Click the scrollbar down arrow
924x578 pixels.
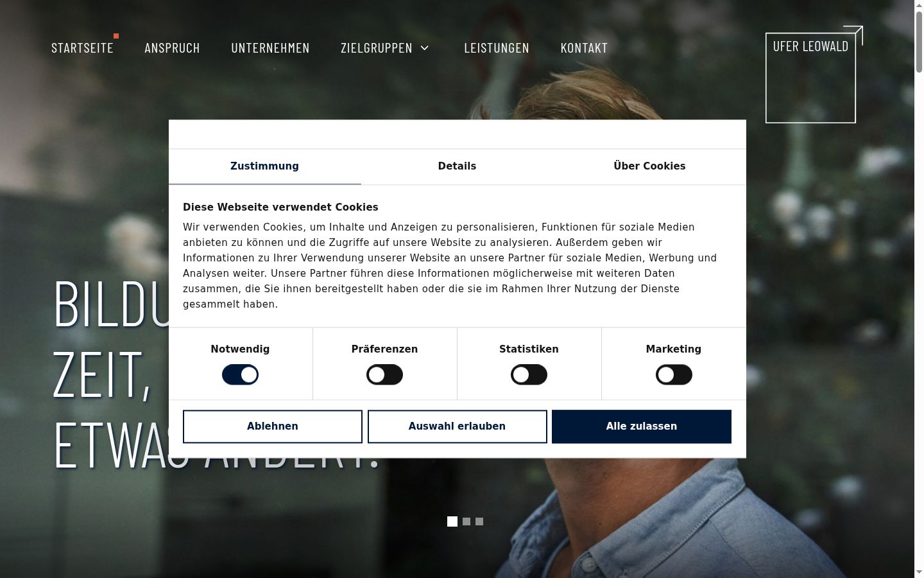pyautogui.click(x=919, y=572)
